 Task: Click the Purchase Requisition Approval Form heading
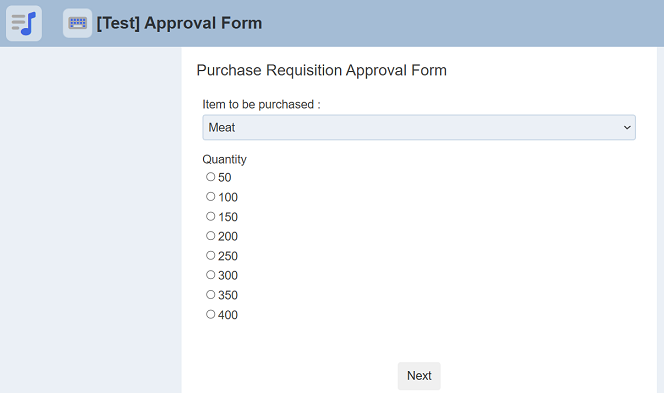(321, 70)
